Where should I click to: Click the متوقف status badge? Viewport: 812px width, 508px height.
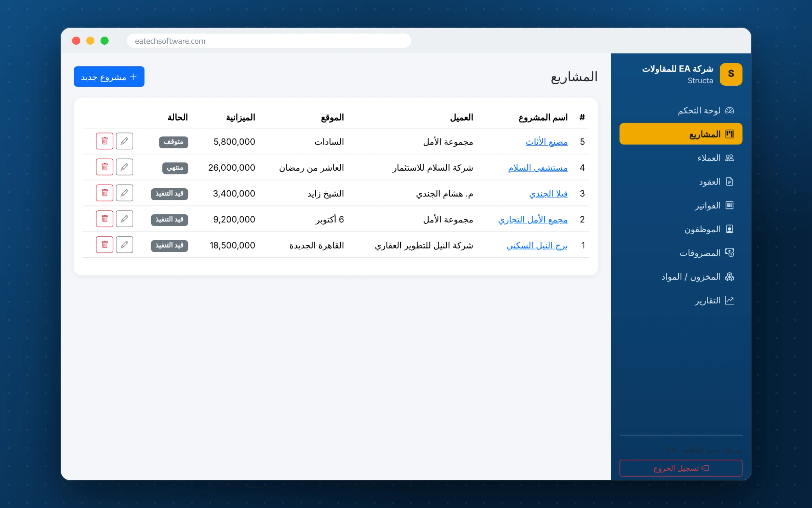pyautogui.click(x=173, y=142)
